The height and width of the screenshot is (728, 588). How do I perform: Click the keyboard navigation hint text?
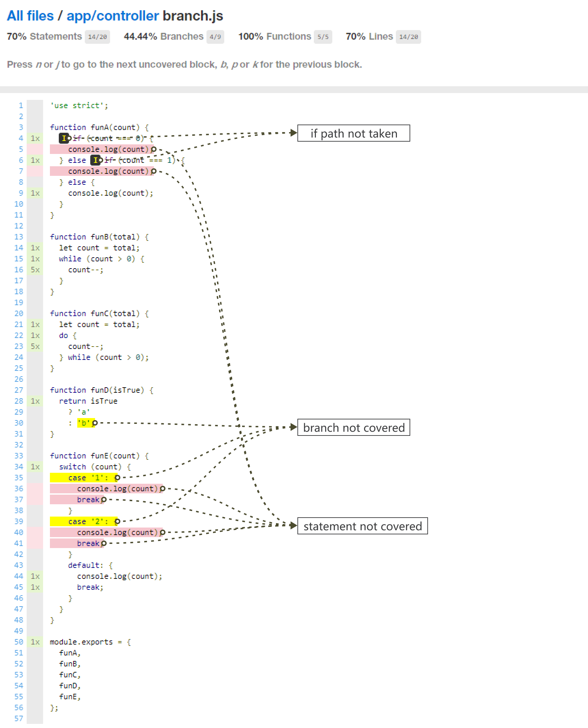coord(184,64)
